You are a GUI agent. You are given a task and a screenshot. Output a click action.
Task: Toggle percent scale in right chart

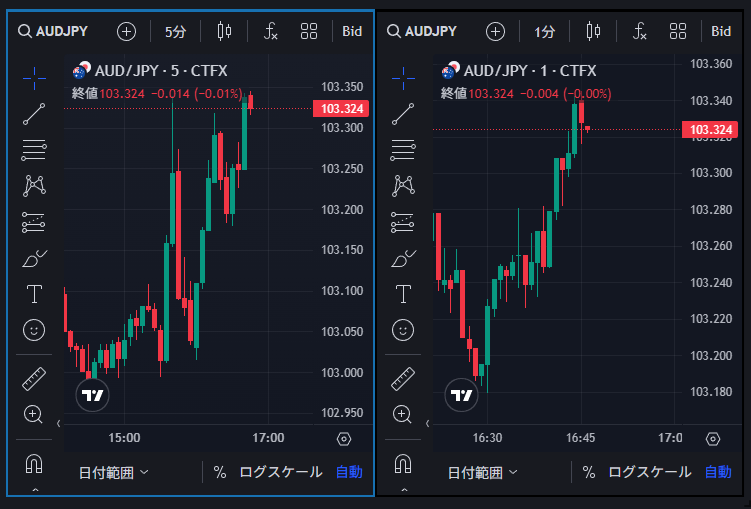589,472
